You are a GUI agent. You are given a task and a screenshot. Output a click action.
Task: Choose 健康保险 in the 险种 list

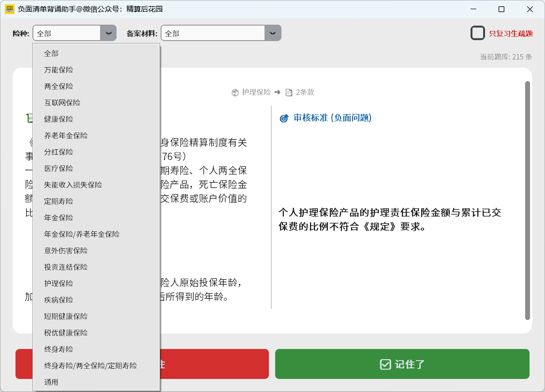click(59, 119)
